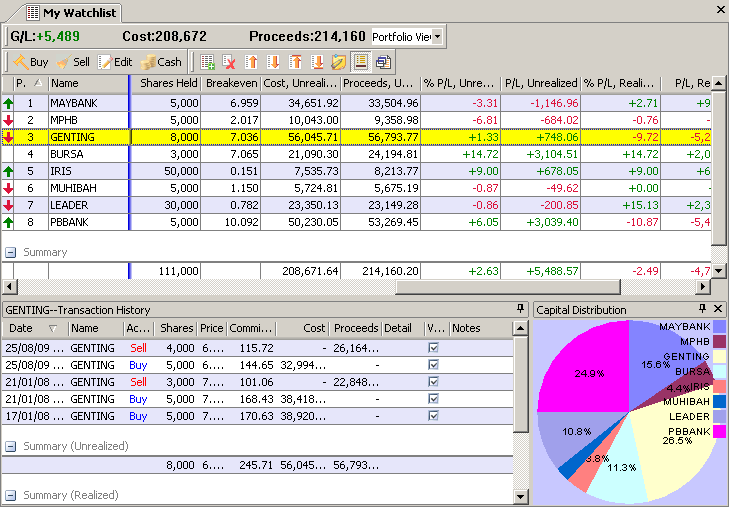729x507 pixels.
Task: Toggle the summary row list icon
Action: point(361,62)
